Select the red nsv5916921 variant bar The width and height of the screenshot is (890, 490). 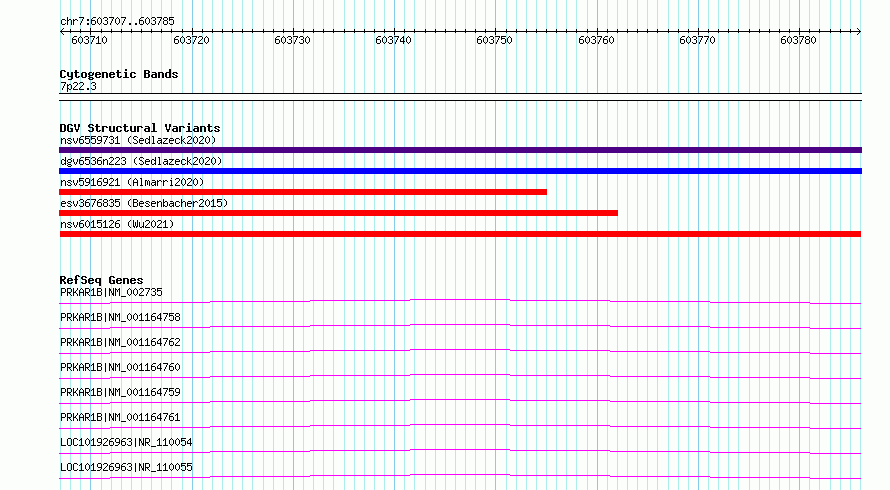(303, 192)
